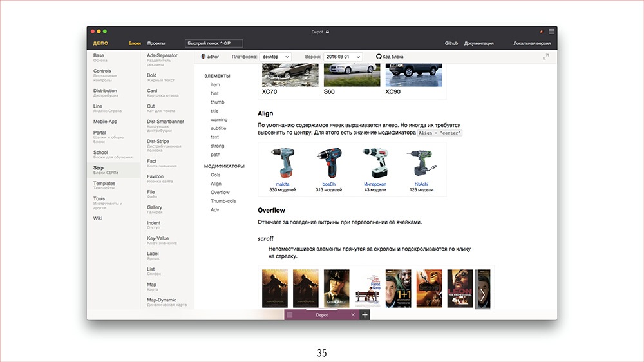Image resolution: width=644 pixels, height=362 pixels.
Task: Click the makita drill image
Action: pos(283,163)
